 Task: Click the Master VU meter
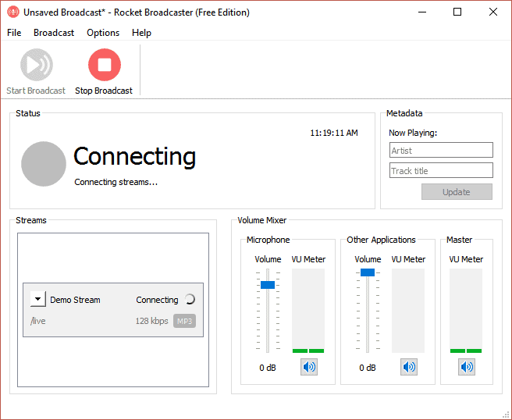[x=466, y=311]
